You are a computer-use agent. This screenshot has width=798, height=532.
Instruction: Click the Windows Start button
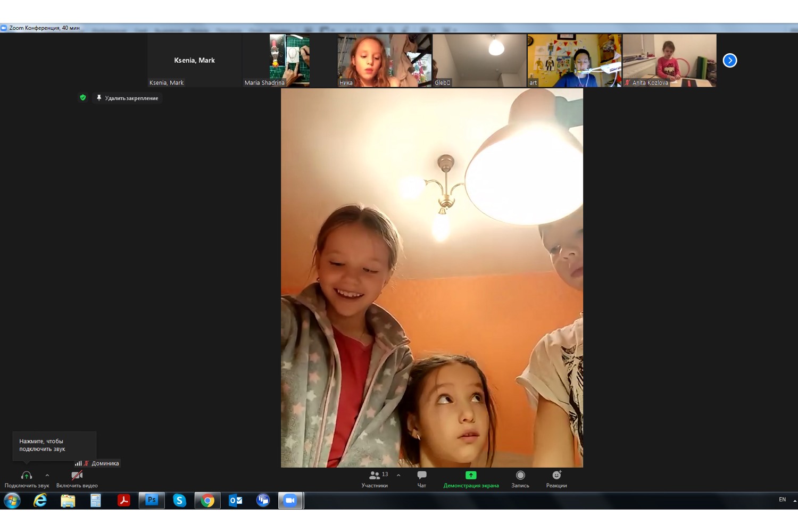click(12, 500)
